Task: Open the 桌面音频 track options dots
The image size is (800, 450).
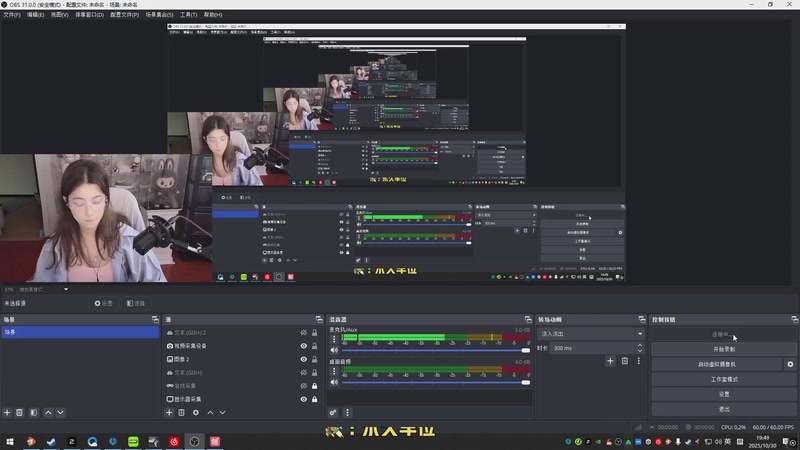Action: pyautogui.click(x=334, y=371)
